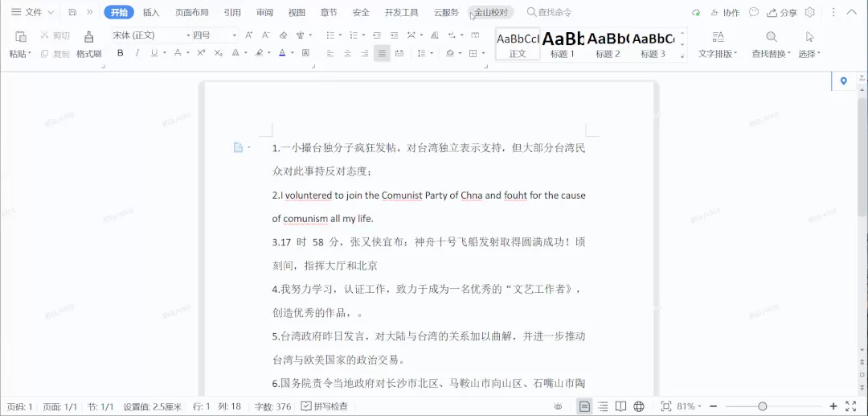The width and height of the screenshot is (868, 416).
Task: Open the font color dropdown arrow
Action: [293, 53]
